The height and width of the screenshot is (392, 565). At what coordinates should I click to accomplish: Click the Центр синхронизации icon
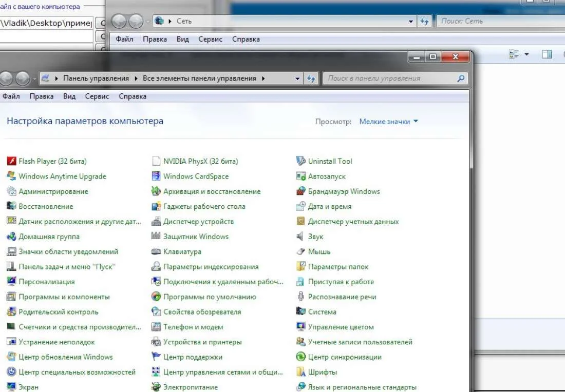point(300,357)
